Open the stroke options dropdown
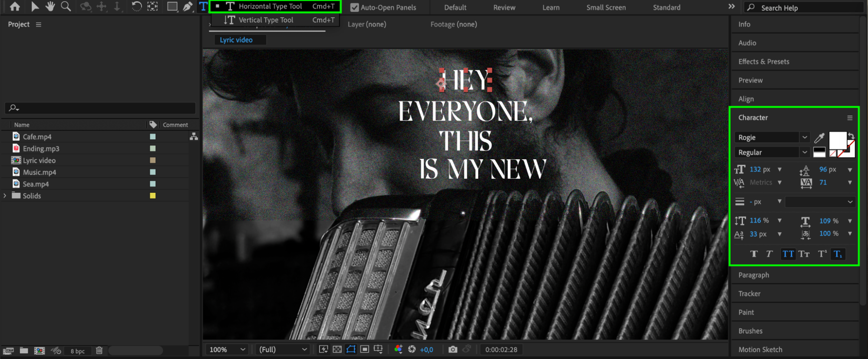The height and width of the screenshot is (359, 868). coord(819,202)
